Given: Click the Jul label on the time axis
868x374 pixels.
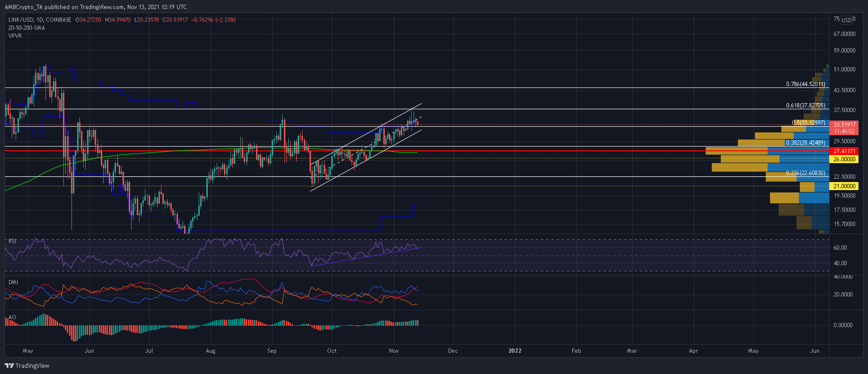Looking at the screenshot, I should (x=149, y=351).
